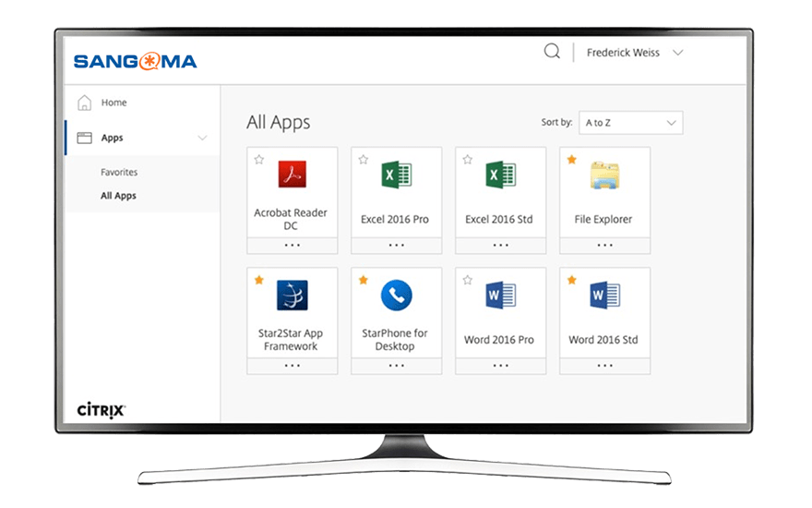Favorite Excel 2016 Pro with its star
The height and width of the screenshot is (508, 812).
click(x=363, y=160)
